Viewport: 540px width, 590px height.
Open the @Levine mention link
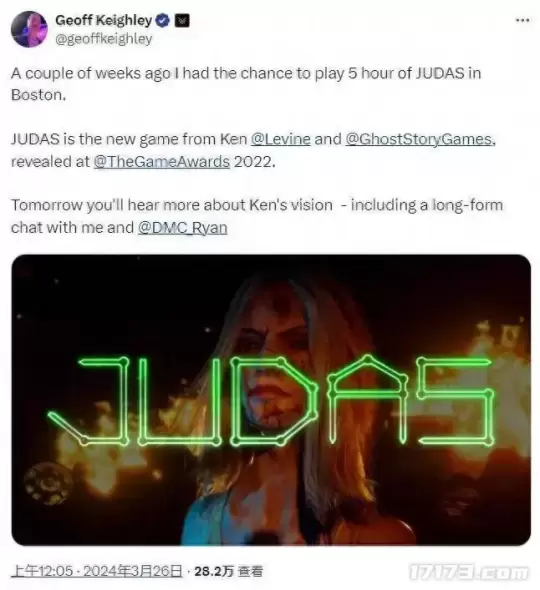[280, 139]
